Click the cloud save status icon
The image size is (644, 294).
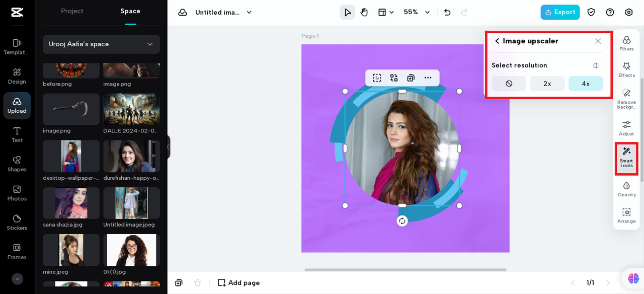(x=183, y=12)
